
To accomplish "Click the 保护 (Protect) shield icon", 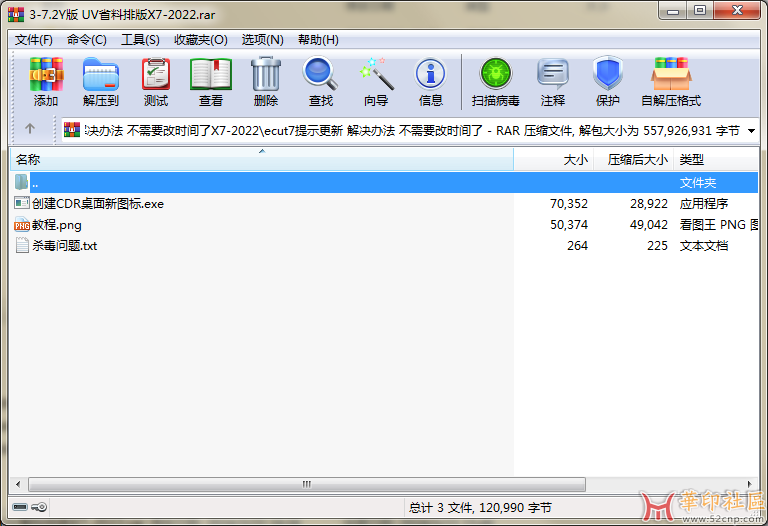I will (x=608, y=81).
